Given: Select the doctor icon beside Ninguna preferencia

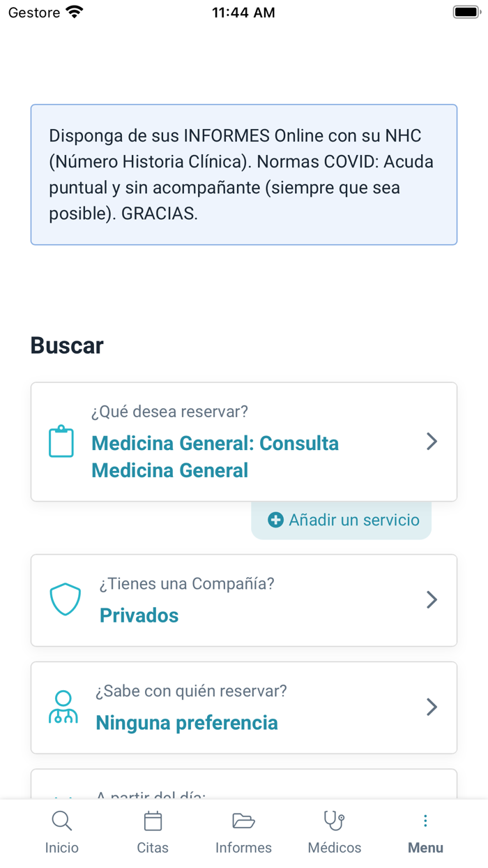Looking at the screenshot, I should [63, 707].
